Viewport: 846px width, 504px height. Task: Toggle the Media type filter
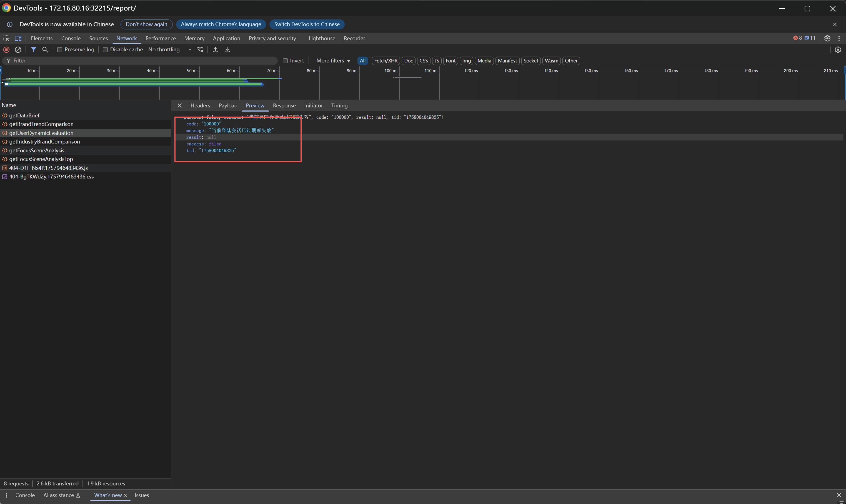[484, 61]
